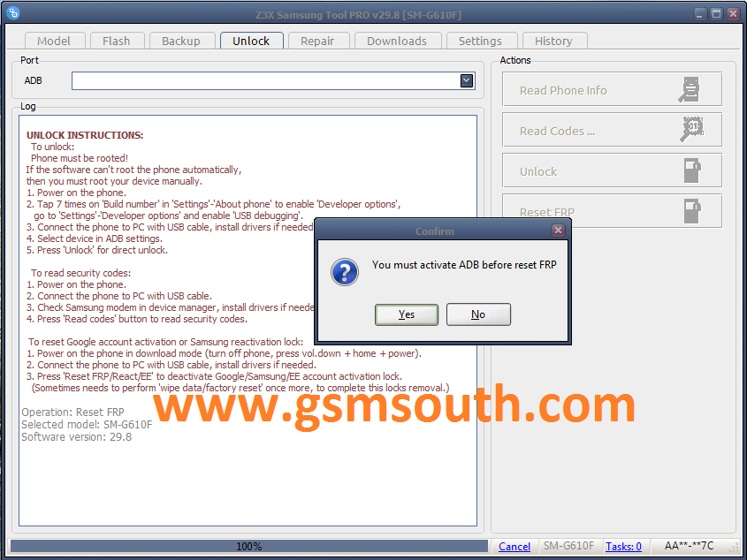This screenshot has height=560, width=747.
Task: Click the AA**-**7C serial text
Action: click(689, 546)
